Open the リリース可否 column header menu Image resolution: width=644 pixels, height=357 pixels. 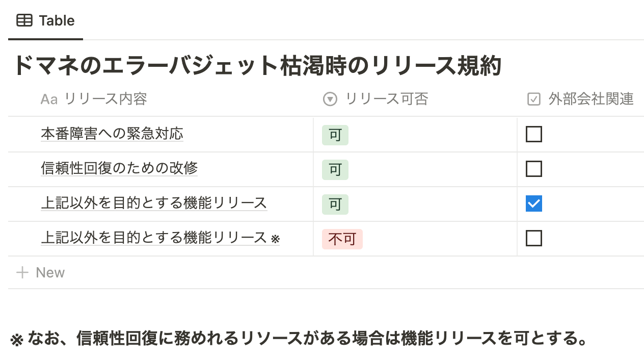[x=386, y=99]
